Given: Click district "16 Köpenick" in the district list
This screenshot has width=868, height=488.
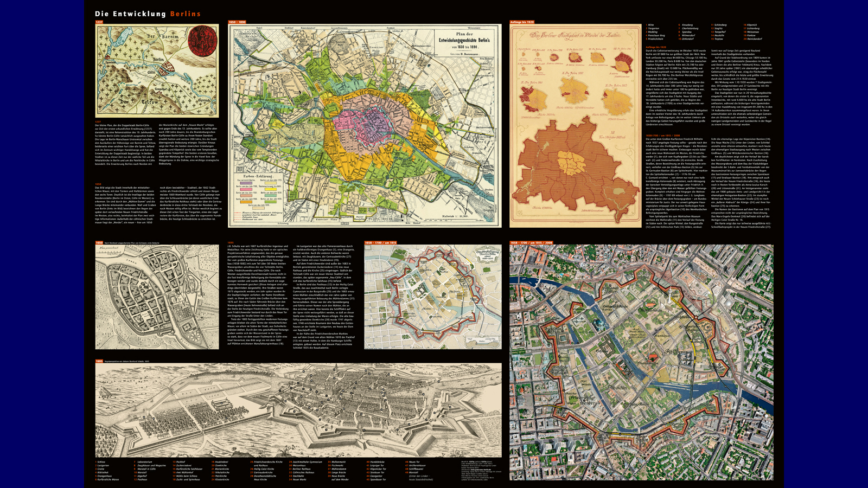Looking at the screenshot, I should coord(750,25).
